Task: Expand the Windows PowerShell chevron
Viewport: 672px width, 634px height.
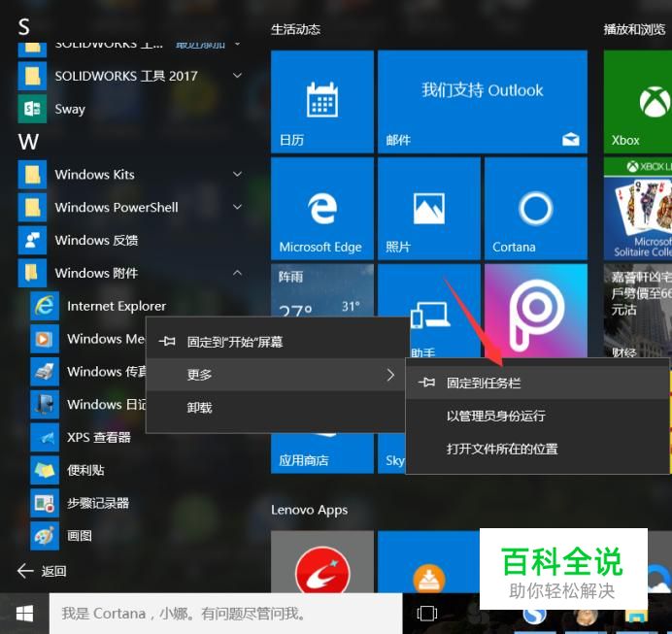Action: pos(237,207)
